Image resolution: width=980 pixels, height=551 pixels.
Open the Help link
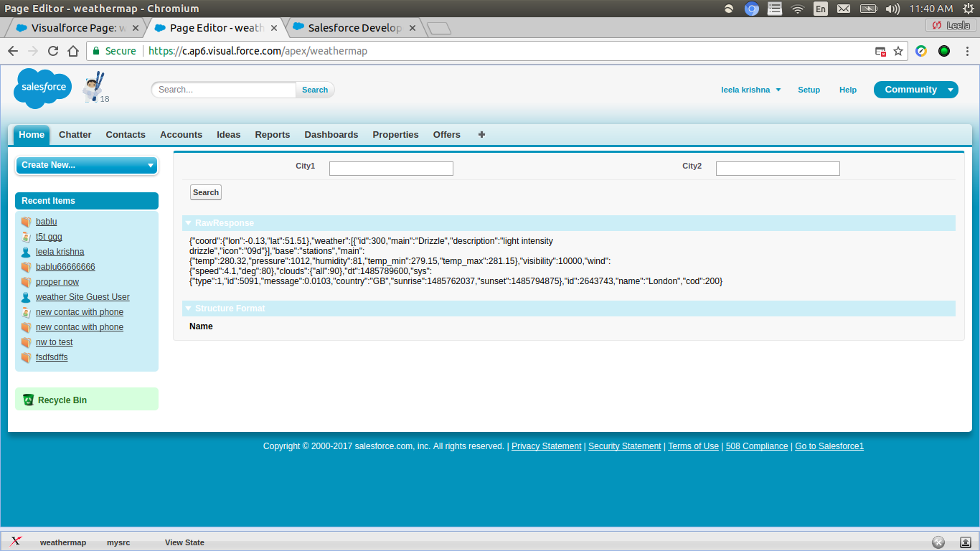[848, 90]
